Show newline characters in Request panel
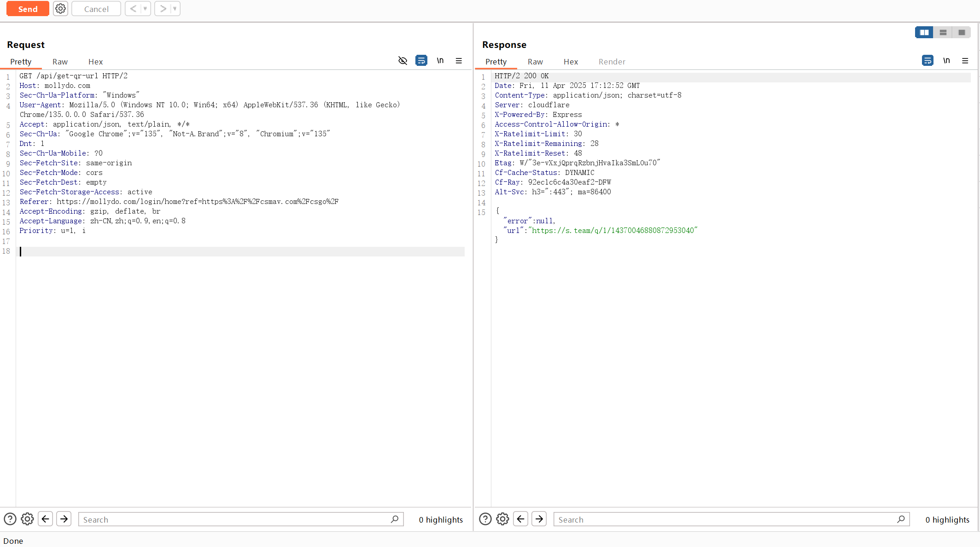980x547 pixels. (440, 61)
